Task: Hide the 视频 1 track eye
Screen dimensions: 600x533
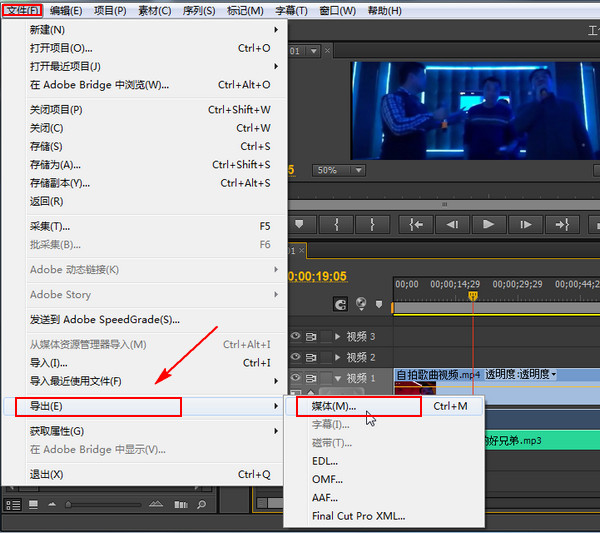Action: 295,377
